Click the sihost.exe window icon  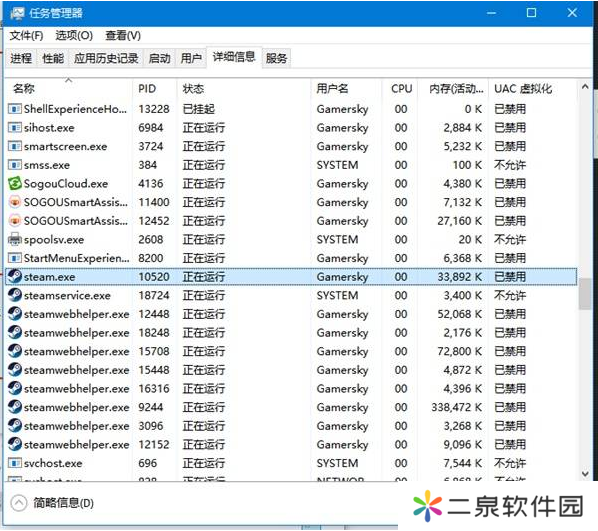[15, 127]
